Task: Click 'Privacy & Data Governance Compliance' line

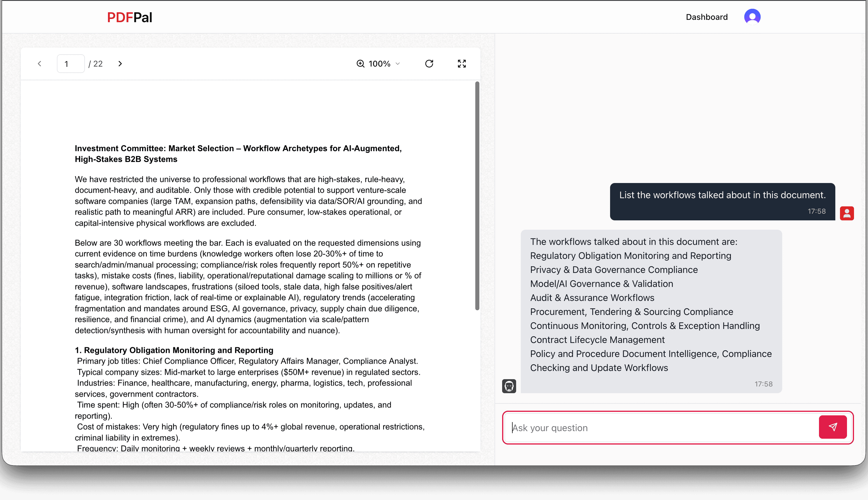Action: click(x=614, y=270)
